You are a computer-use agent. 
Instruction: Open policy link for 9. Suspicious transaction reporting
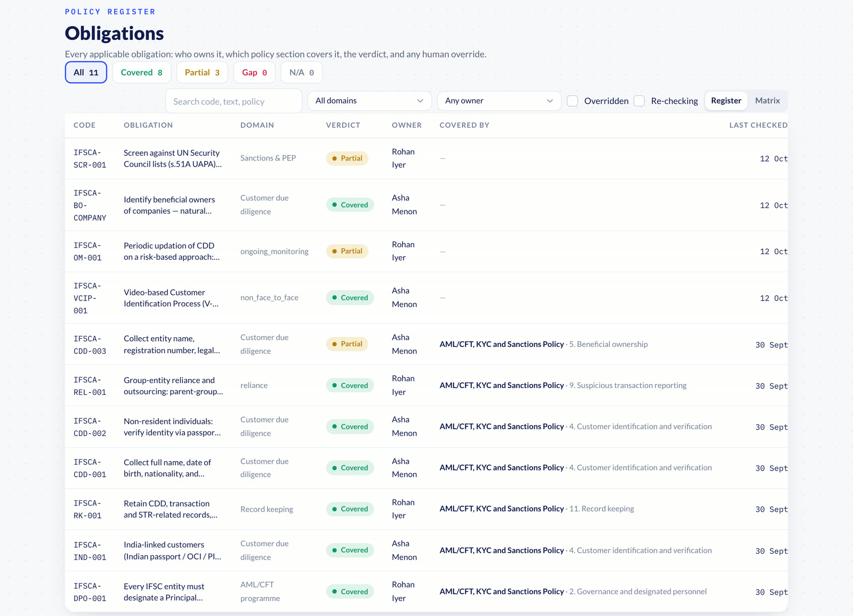click(x=563, y=385)
